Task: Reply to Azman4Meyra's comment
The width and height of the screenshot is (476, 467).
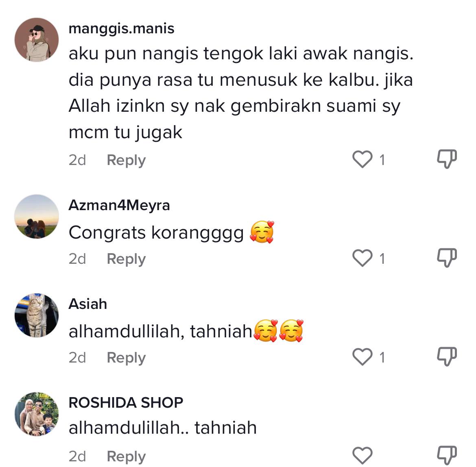Action: 126,259
